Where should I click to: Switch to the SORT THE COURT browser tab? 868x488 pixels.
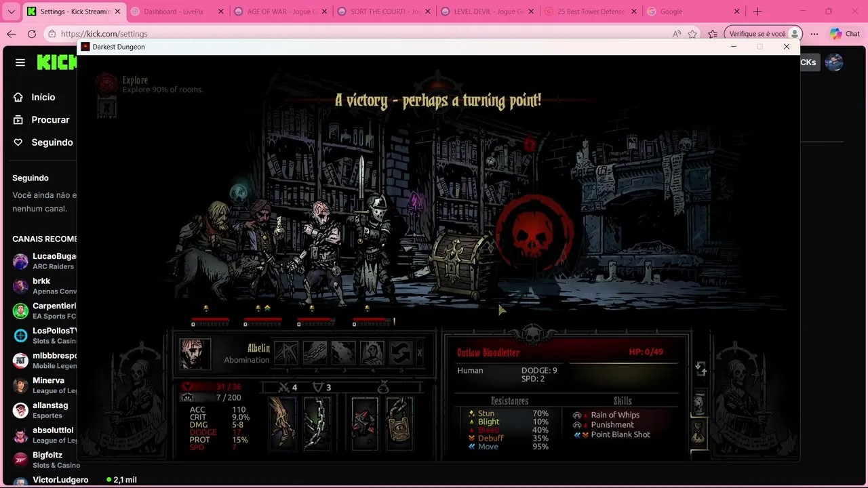click(382, 12)
